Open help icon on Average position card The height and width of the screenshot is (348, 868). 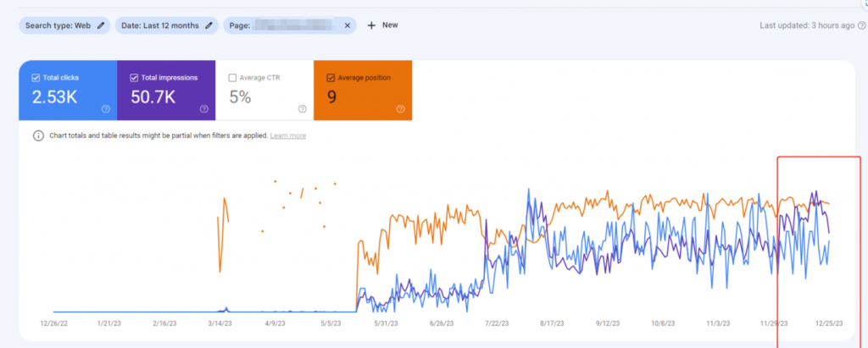click(400, 109)
